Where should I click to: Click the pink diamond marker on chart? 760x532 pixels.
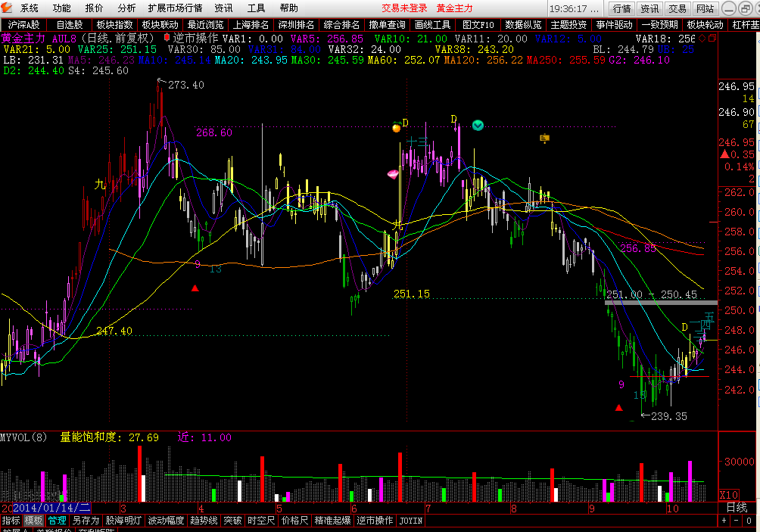(x=393, y=174)
